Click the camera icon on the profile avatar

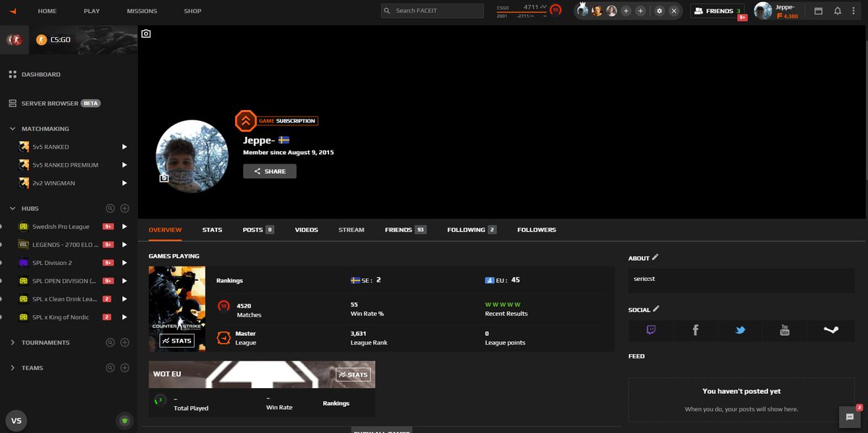(x=164, y=177)
